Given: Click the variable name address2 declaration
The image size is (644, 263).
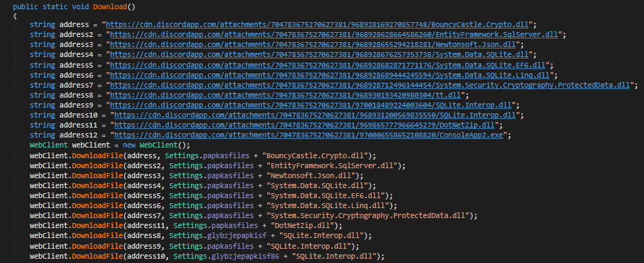Looking at the screenshot, I should click(x=76, y=34).
